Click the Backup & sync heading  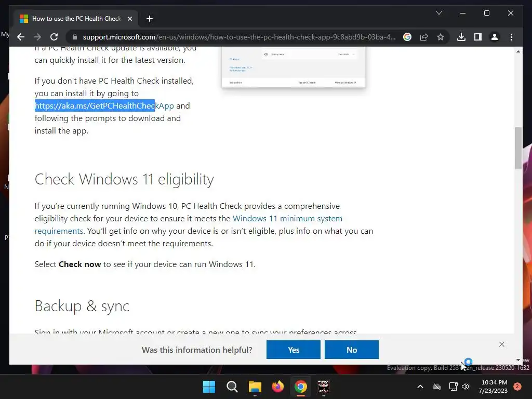[x=82, y=306]
